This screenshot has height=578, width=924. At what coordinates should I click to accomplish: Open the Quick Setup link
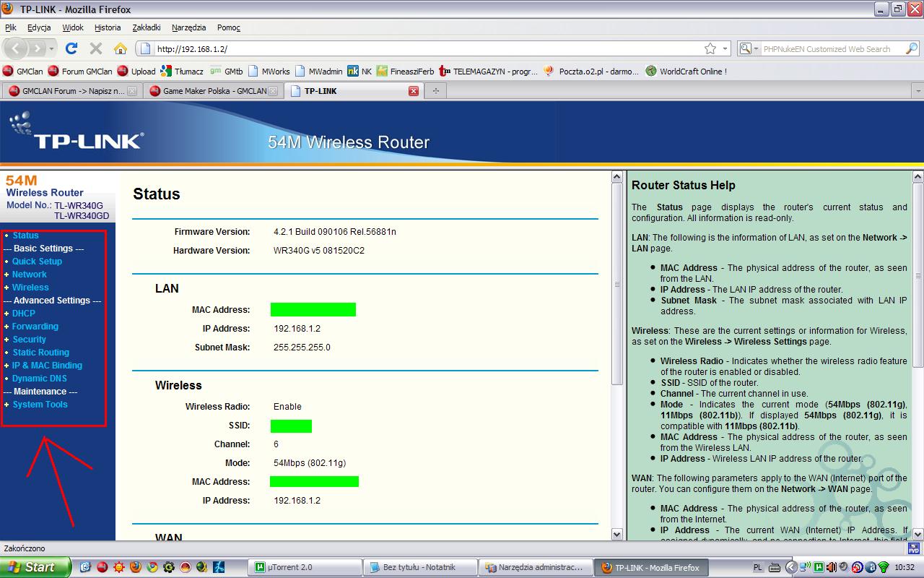37,262
